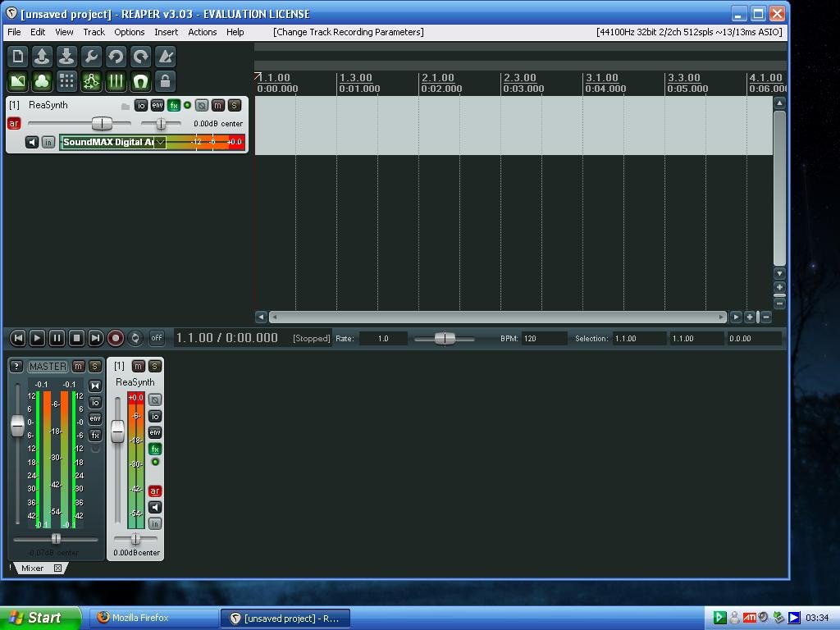Save the project with the download arrow icon

pos(66,57)
